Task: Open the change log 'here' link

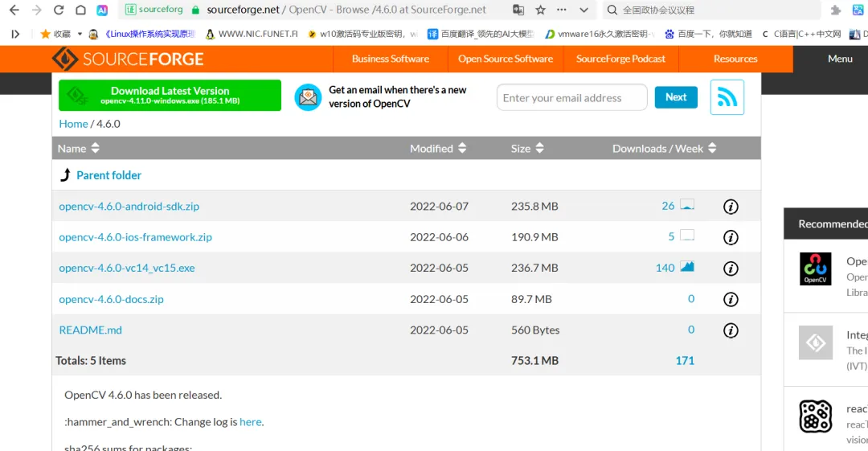Action: pyautogui.click(x=250, y=421)
